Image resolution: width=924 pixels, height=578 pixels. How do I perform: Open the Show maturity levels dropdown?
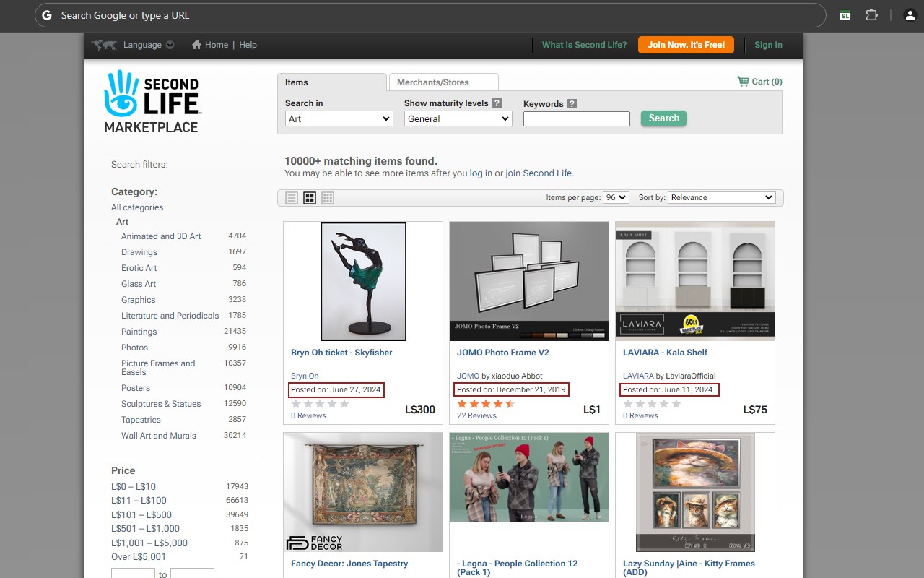click(458, 118)
